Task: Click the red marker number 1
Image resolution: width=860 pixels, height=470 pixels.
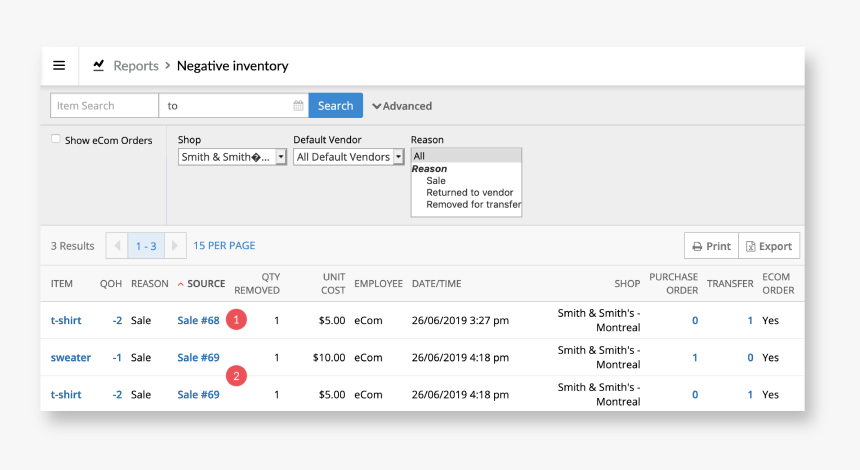Action: (236, 320)
